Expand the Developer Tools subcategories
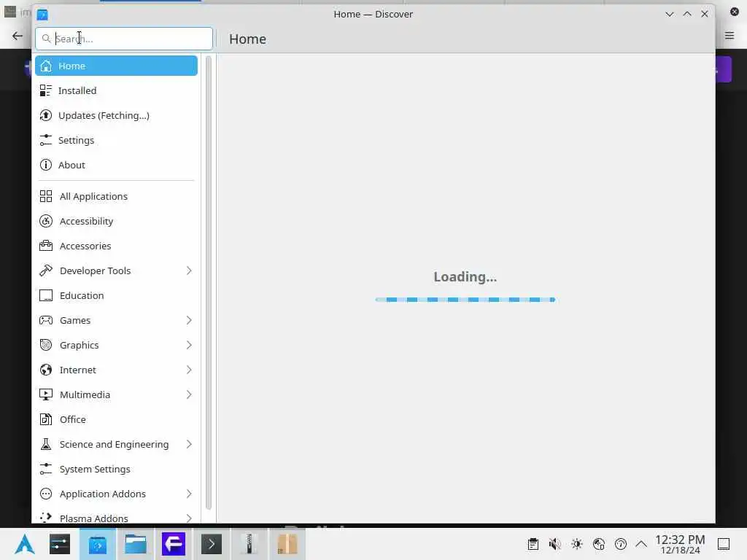The width and height of the screenshot is (747, 560). [189, 271]
